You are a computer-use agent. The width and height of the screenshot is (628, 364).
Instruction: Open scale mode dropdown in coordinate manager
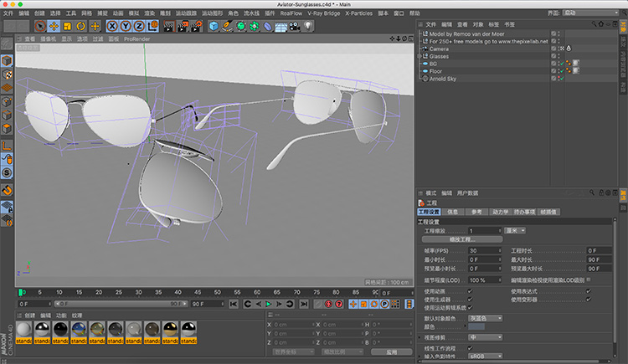(x=342, y=352)
